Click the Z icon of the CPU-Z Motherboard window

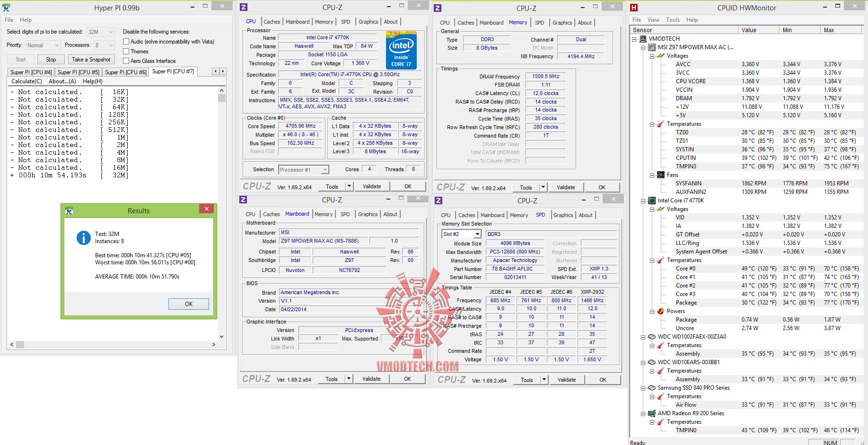[243, 200]
